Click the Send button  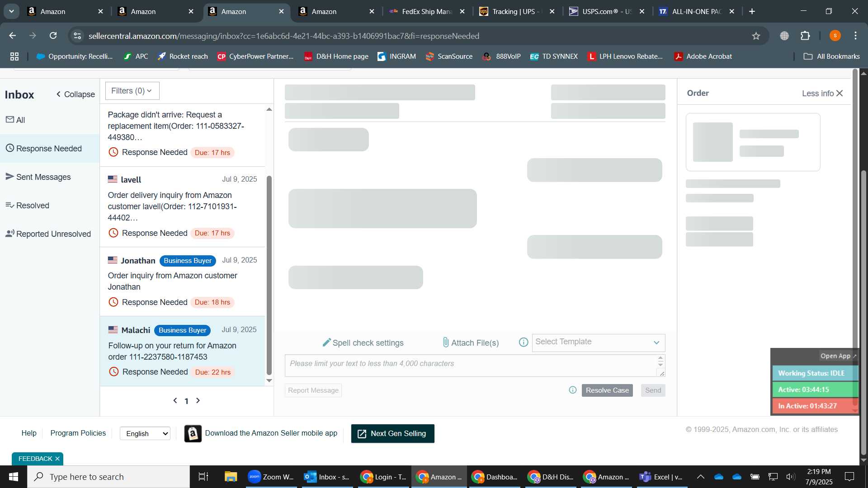tap(653, 390)
